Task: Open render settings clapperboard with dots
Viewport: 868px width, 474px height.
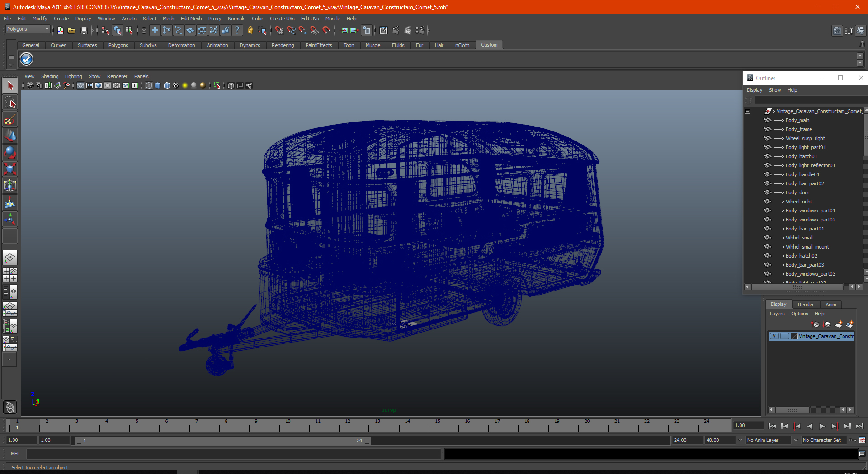Action: [420, 30]
